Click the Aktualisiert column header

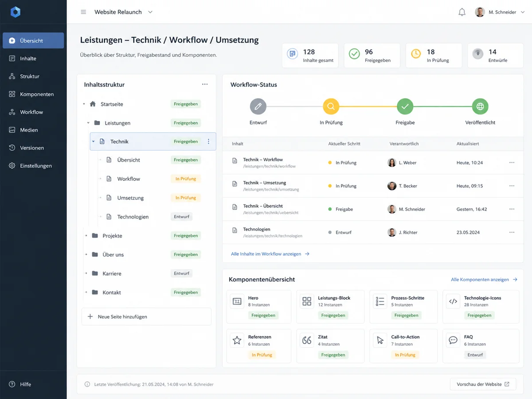(x=468, y=144)
